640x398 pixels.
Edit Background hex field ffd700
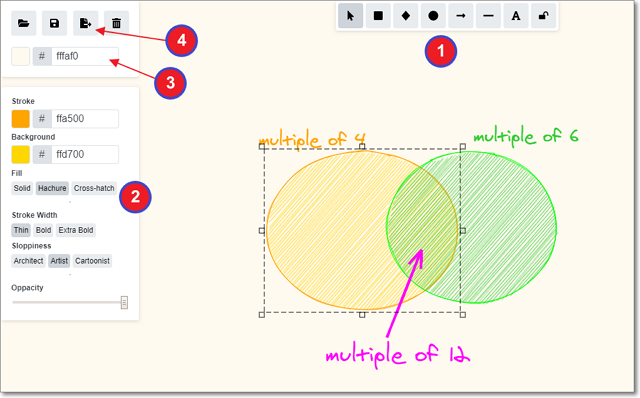pyautogui.click(x=85, y=155)
